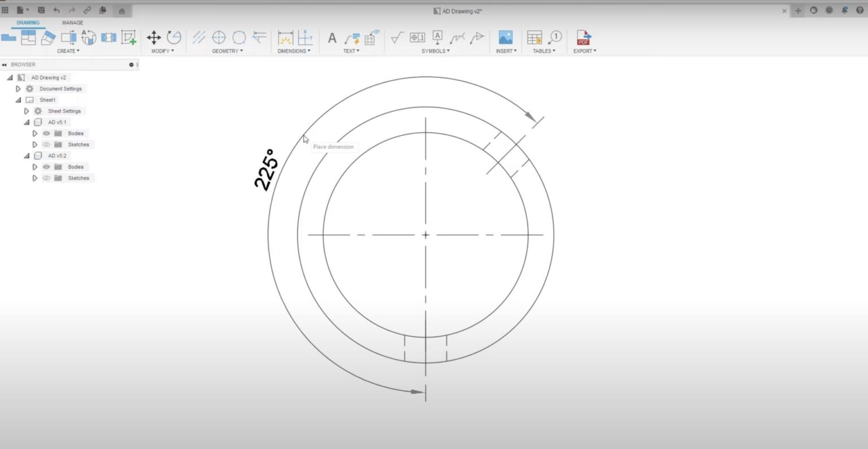Add a balloon from the Tables panel

tap(554, 38)
